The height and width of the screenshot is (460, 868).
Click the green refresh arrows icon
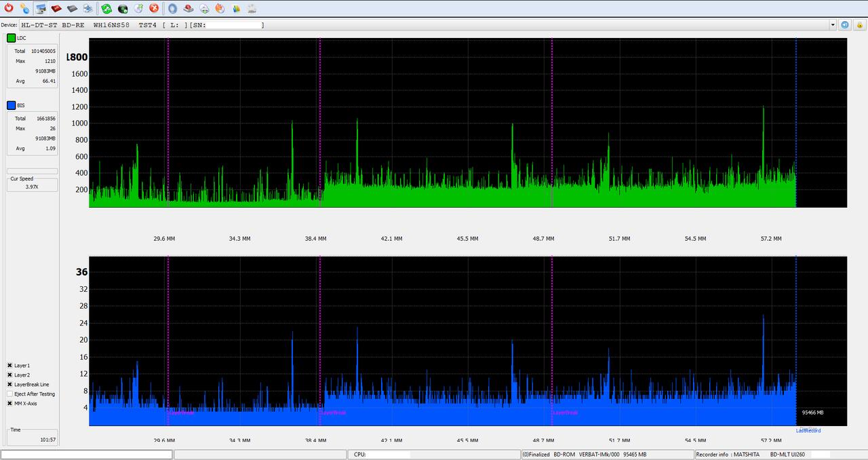(106, 8)
